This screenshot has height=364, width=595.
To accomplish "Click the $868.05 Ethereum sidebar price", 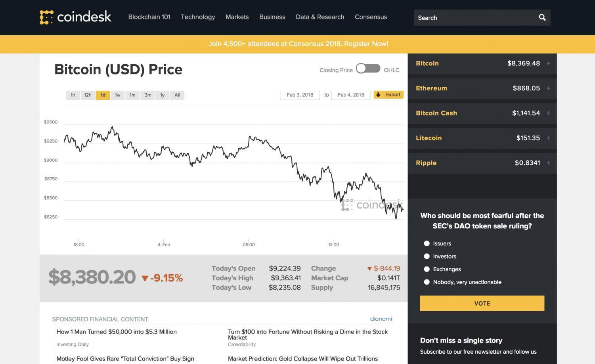I will [526, 88].
